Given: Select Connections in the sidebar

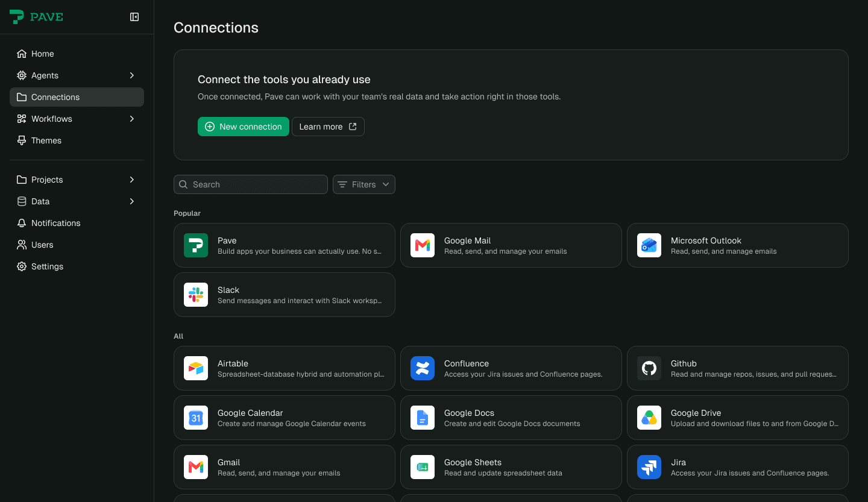Looking at the screenshot, I should pyautogui.click(x=77, y=97).
